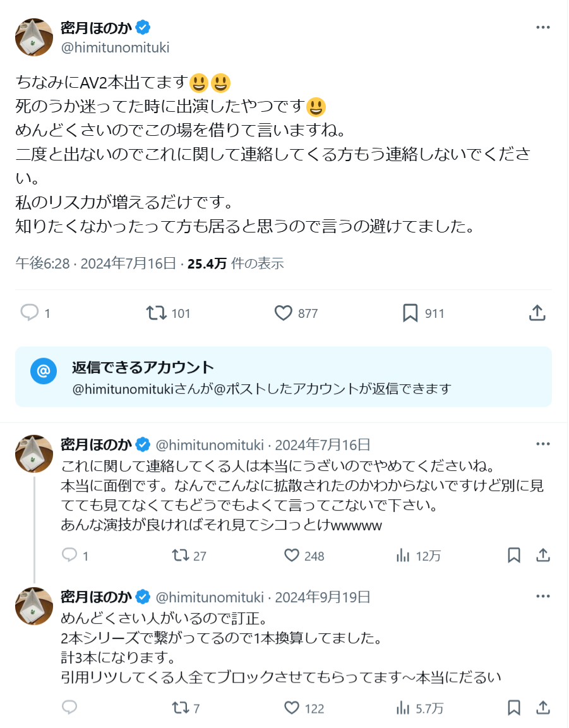Bookmark the main post with 911 bookmarks

tap(410, 313)
